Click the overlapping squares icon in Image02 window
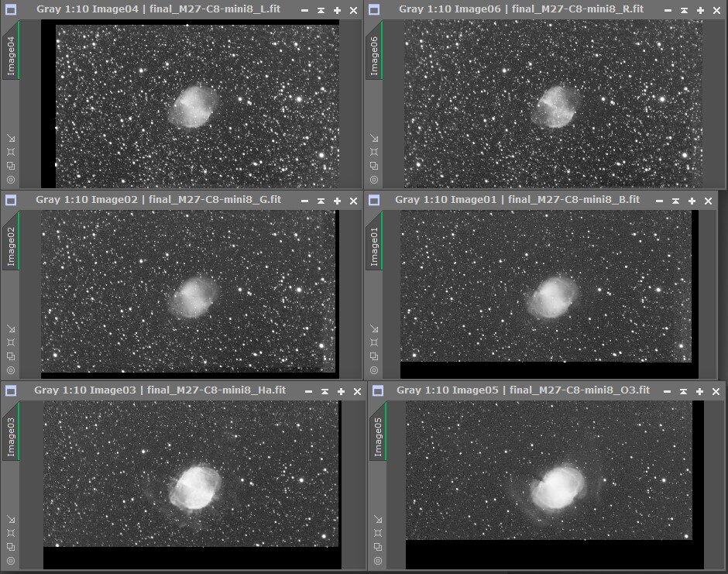 (x=11, y=356)
